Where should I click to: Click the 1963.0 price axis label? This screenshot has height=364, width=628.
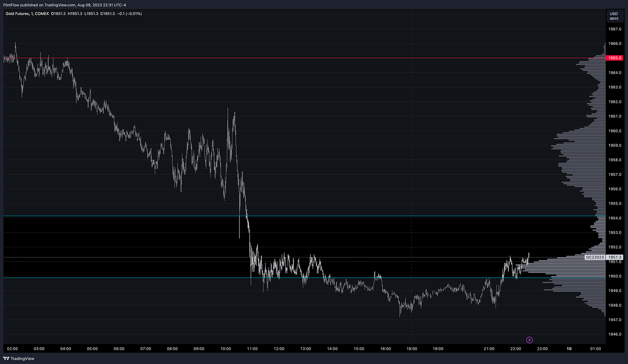click(x=615, y=87)
